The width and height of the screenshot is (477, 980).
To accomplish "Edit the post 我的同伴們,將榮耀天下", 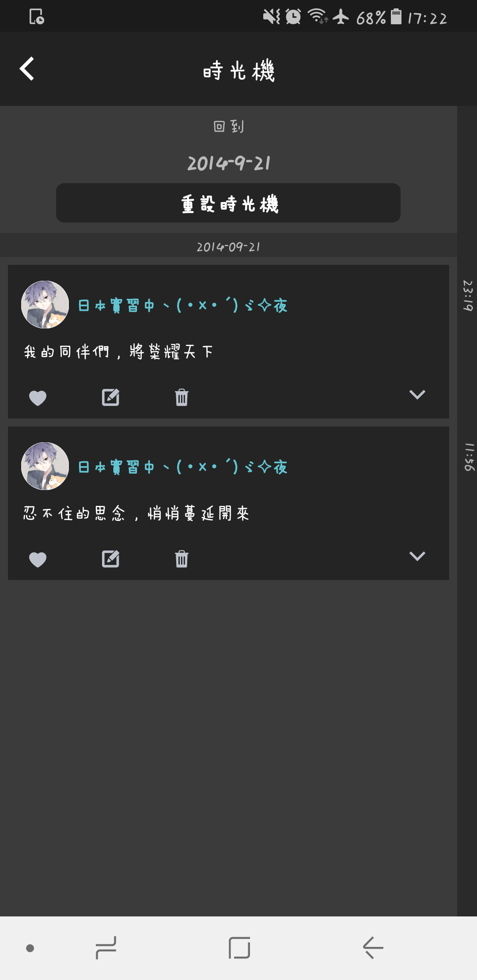I will (110, 397).
